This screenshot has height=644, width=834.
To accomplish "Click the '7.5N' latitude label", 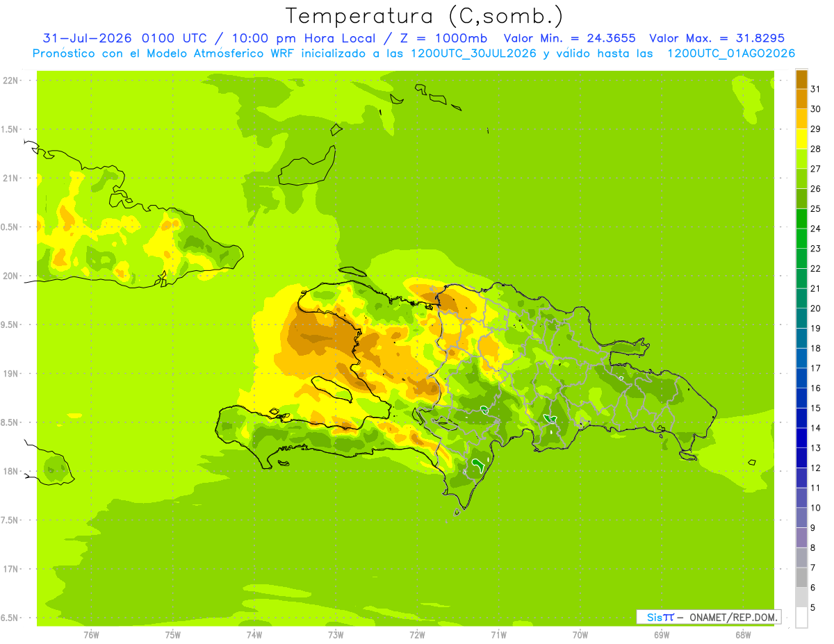I will point(10,520).
